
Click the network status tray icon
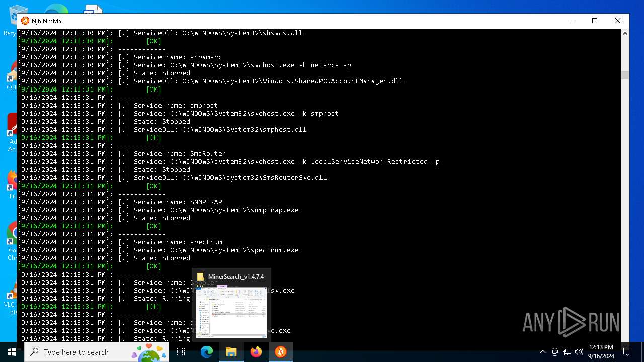pyautogui.click(x=567, y=352)
